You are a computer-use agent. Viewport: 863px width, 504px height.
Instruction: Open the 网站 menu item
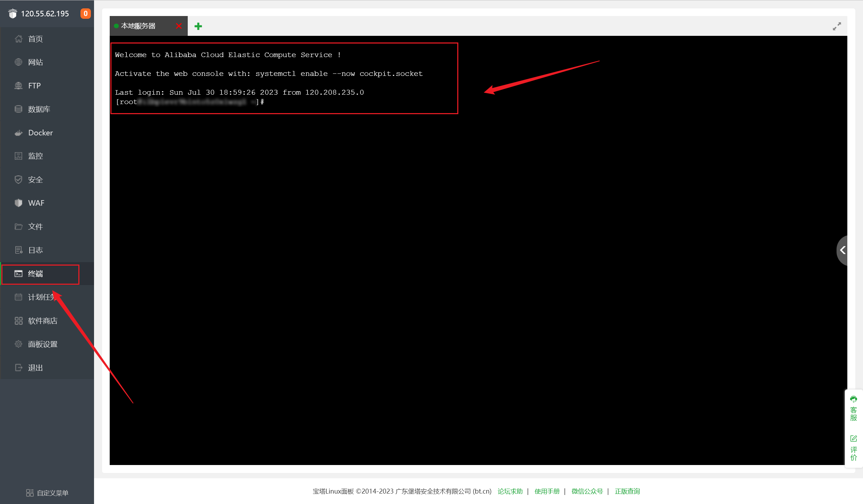47,62
